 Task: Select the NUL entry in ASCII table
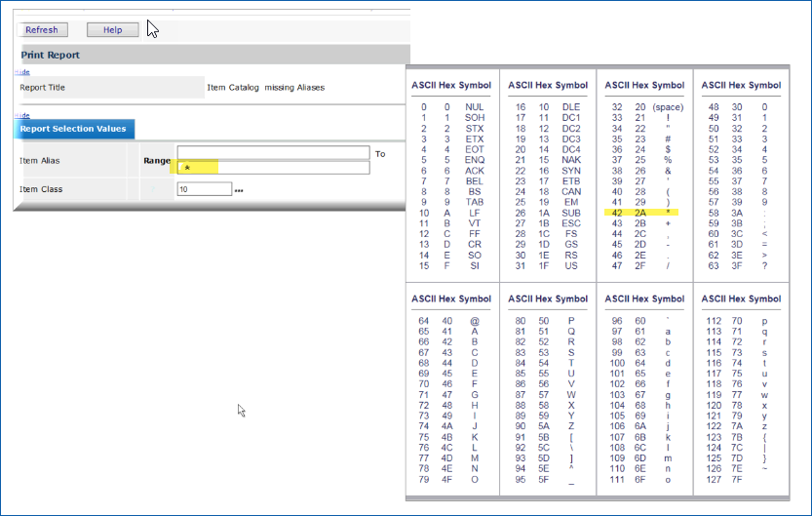point(475,106)
